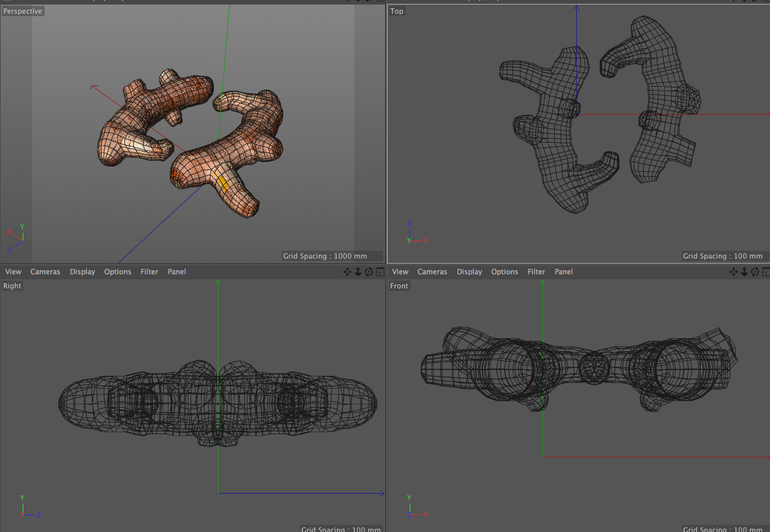Expand the Display menu in Right viewport

82,272
